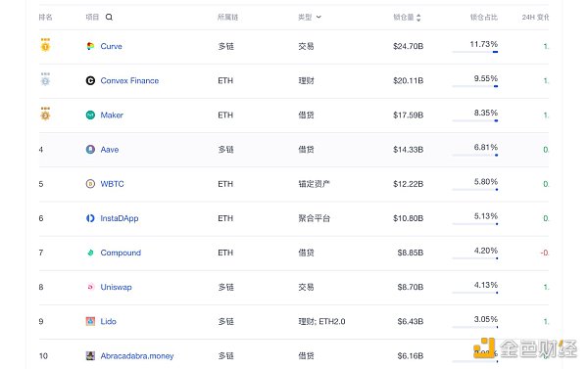Click the Maker logo icon
588x369 pixels.
pyautogui.click(x=90, y=115)
